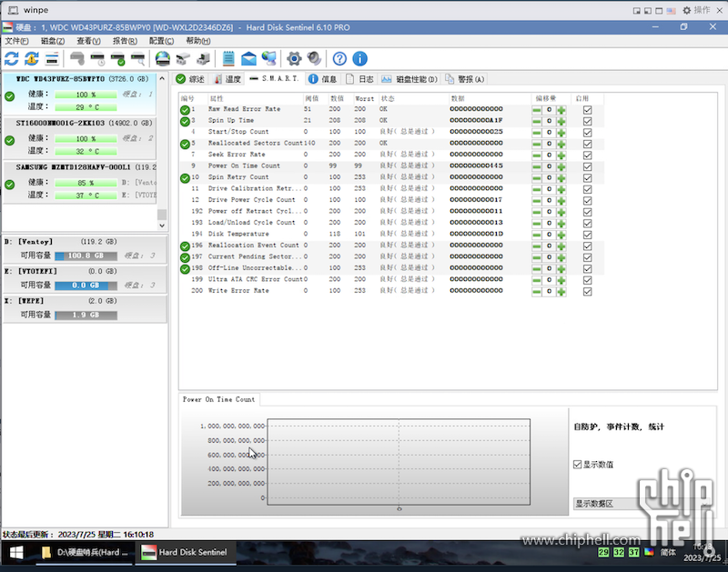The image size is (728, 572).
Task: Click the third toolbar icon, a drive with lines
Action: pos(52,59)
